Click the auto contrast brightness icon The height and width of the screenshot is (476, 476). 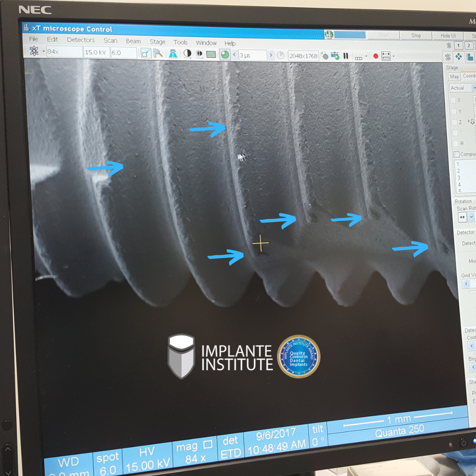(187, 54)
